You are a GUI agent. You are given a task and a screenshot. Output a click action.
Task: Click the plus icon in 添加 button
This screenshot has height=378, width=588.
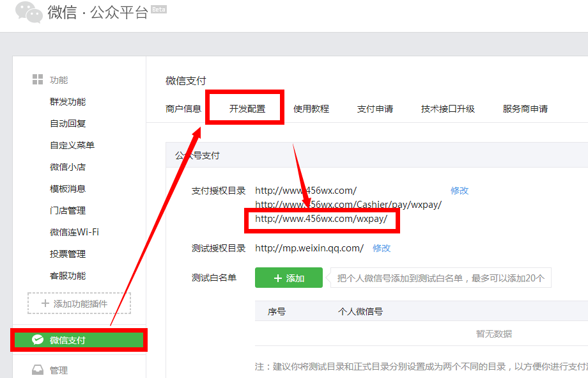(278, 278)
